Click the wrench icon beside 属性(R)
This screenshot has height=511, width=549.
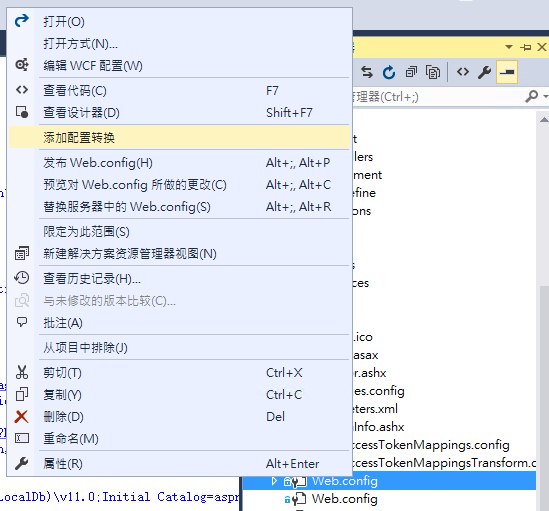(x=22, y=463)
